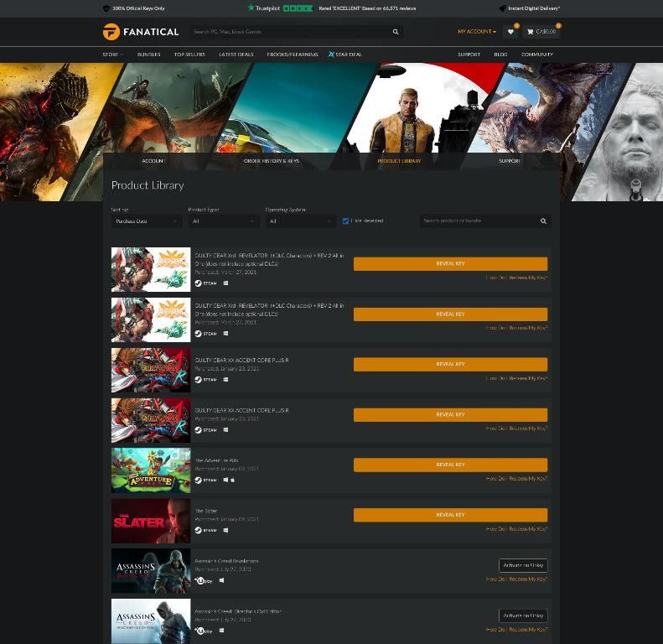This screenshot has width=663, height=644.
Task: Open the Product Type dropdown
Action: coord(224,221)
